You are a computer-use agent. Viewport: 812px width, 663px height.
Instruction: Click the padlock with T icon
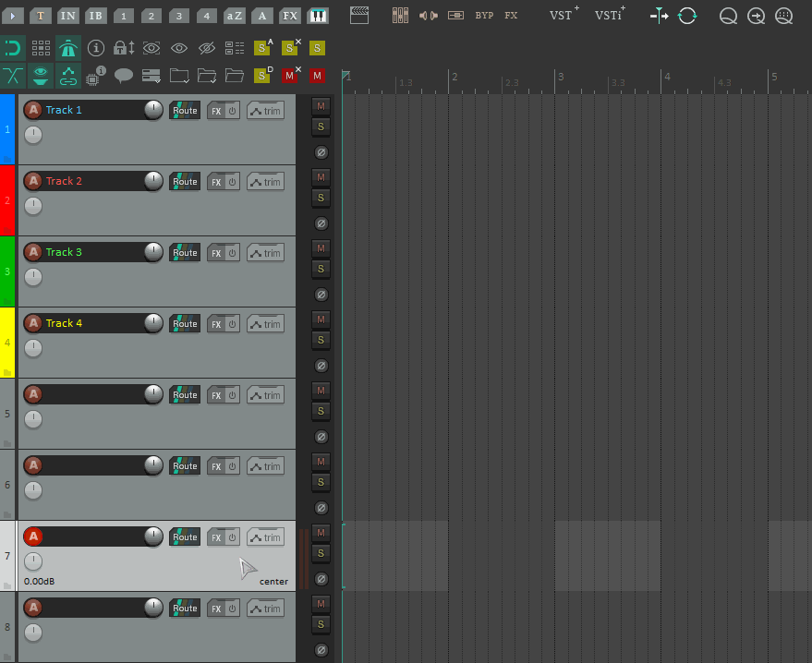click(x=124, y=48)
